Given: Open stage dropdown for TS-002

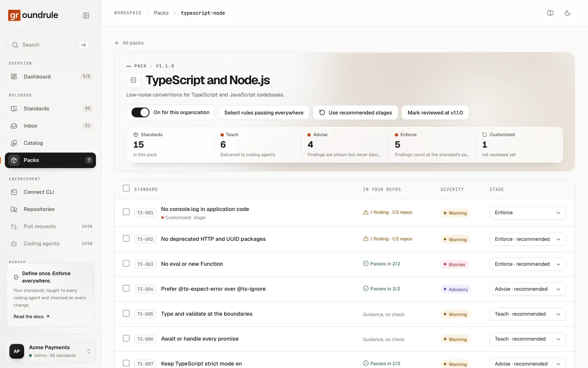Looking at the screenshot, I should pyautogui.click(x=528, y=239).
